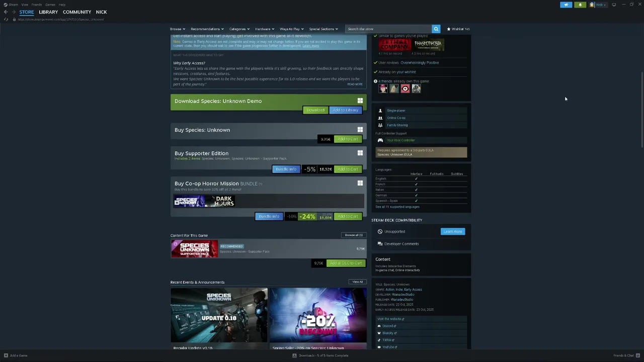Expand the Hardware dropdown
Image resolution: width=644 pixels, height=362 pixels.
click(264, 29)
